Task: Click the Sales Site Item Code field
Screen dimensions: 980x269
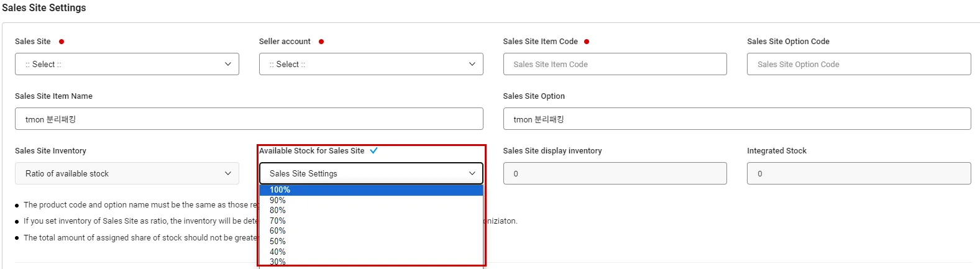Action: point(615,64)
